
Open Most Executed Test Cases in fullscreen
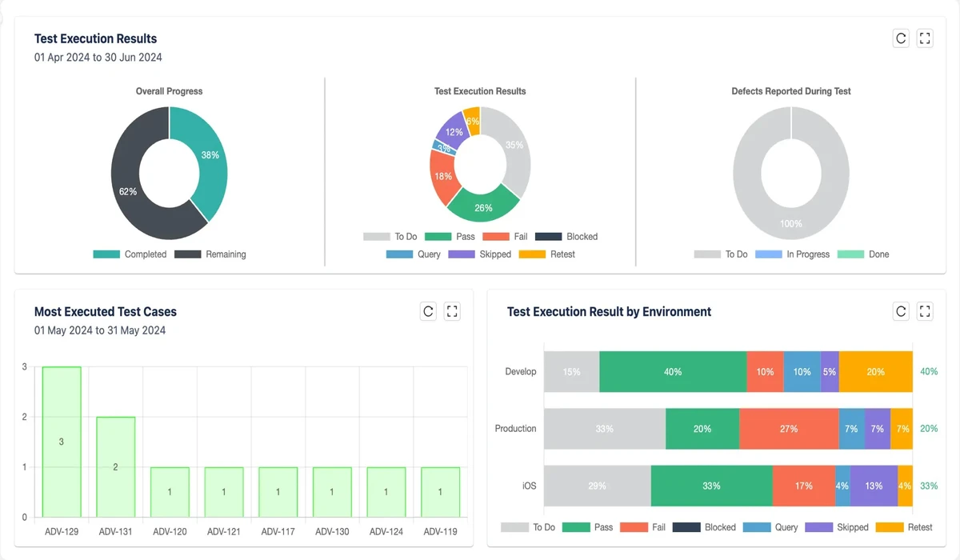coord(452,312)
